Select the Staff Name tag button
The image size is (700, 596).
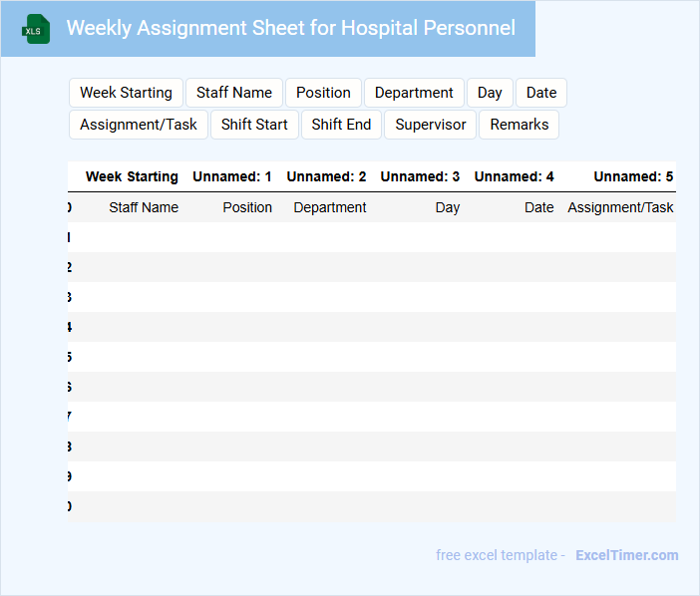(234, 93)
